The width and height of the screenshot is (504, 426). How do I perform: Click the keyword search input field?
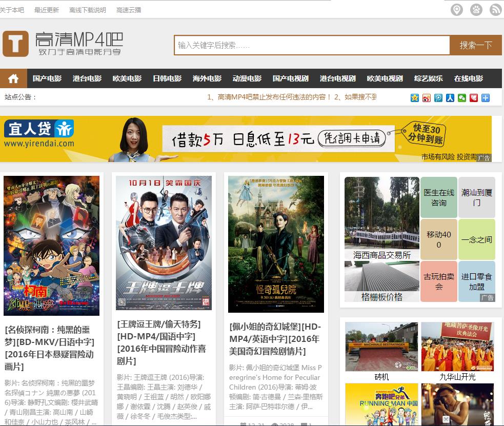pos(312,45)
